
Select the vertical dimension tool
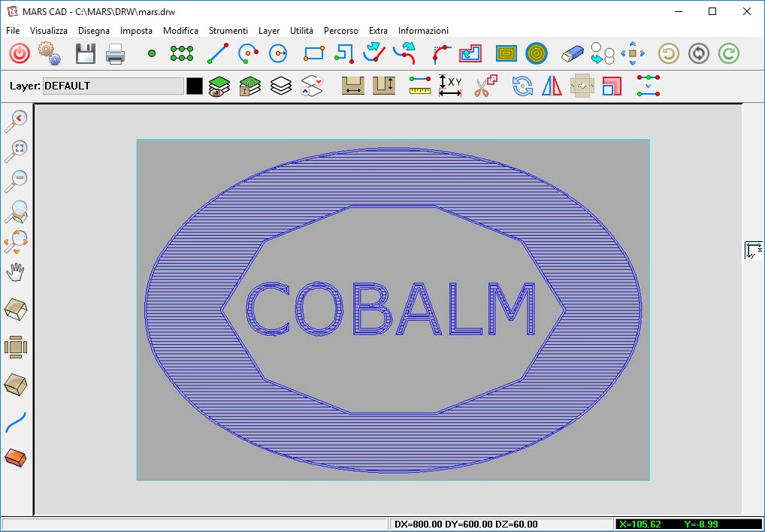tap(384, 86)
